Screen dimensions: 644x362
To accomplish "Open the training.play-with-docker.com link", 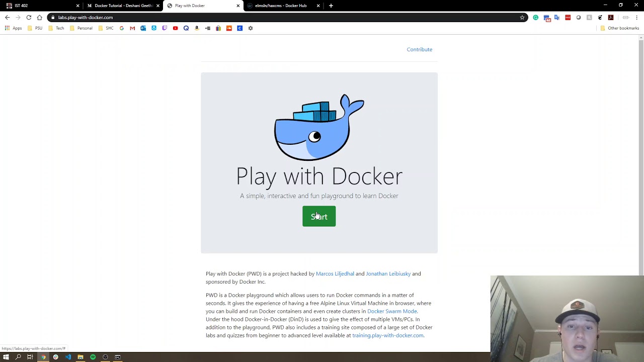I will click(388, 335).
